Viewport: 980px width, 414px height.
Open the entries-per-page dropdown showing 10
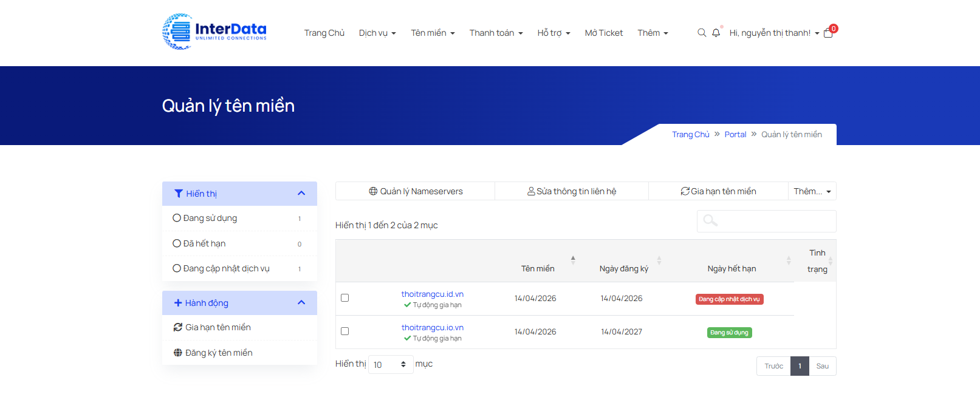[390, 365]
